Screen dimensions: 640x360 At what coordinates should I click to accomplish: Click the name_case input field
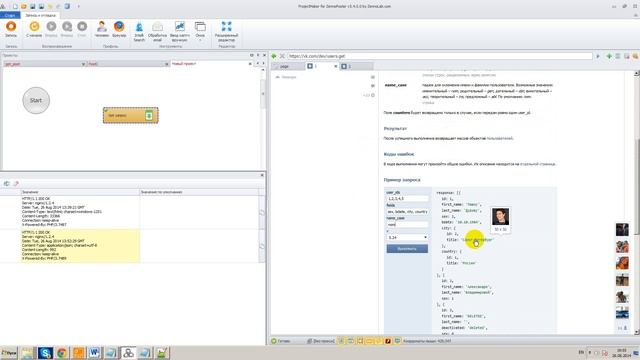point(407,224)
